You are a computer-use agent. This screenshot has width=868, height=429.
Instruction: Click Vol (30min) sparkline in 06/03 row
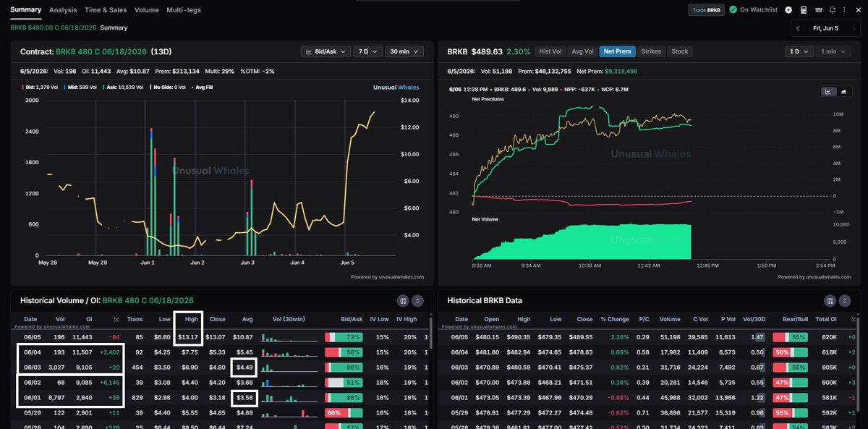289,367
